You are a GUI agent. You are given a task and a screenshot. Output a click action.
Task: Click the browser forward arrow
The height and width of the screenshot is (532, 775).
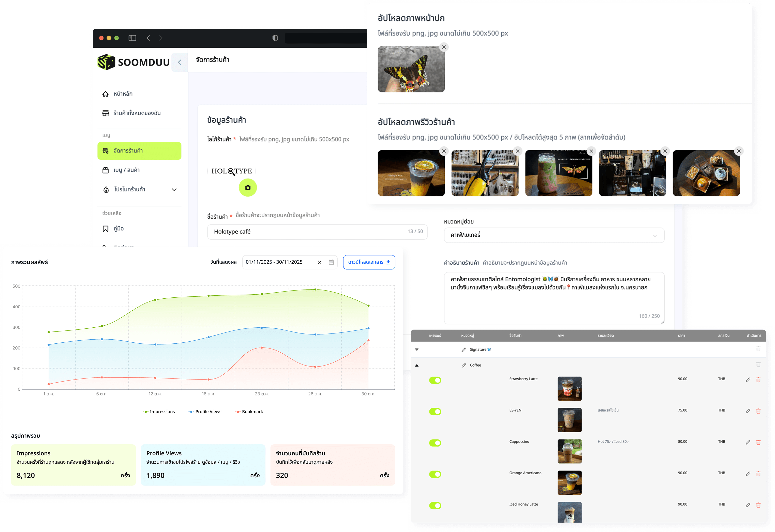(x=161, y=38)
